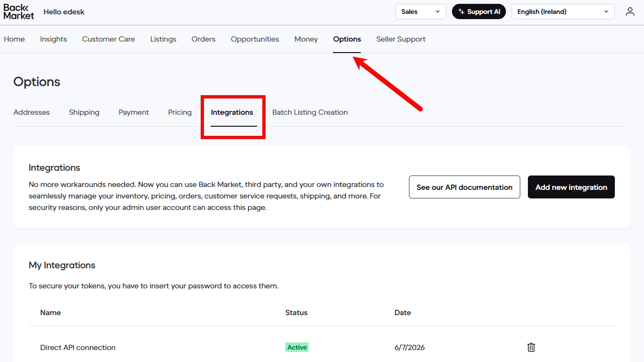
Task: Click the Active status badge
Action: (x=297, y=347)
